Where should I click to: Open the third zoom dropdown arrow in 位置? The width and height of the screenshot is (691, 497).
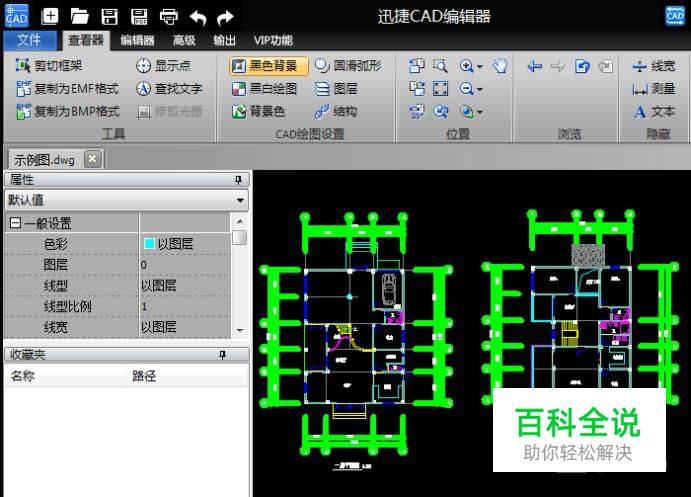[x=480, y=112]
